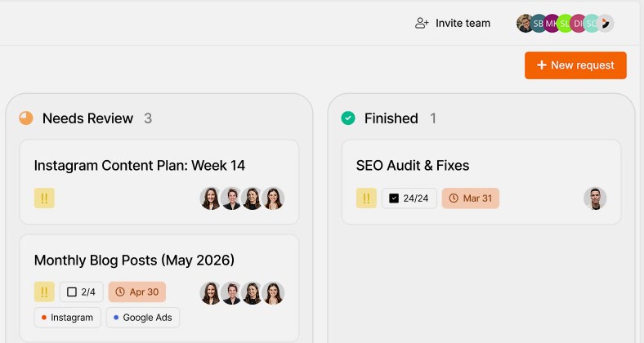This screenshot has height=343, width=644.
Task: Open the SEO Audit & Fixes card
Action: coord(481,182)
